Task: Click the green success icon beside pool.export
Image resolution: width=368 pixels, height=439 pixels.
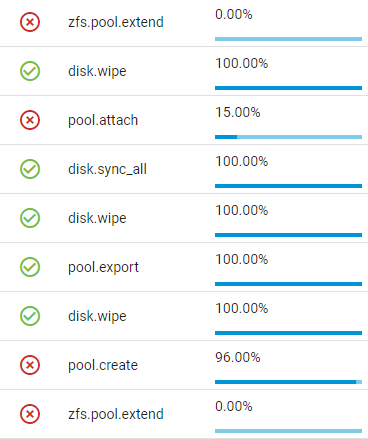Action: coord(30,267)
